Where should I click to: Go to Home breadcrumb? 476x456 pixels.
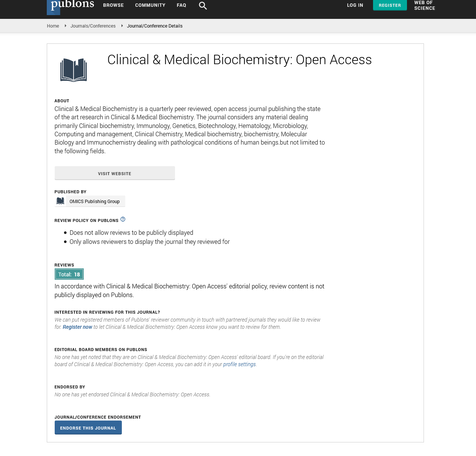53,26
